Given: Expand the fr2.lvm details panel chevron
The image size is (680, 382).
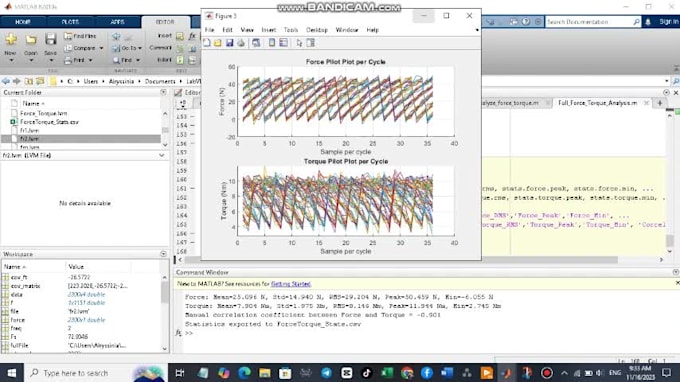Looking at the screenshot, I should [x=162, y=155].
